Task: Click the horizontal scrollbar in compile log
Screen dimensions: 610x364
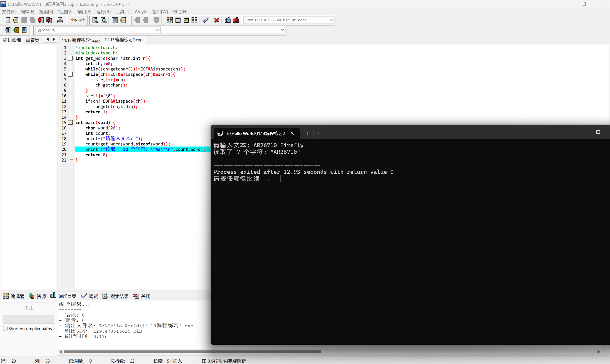Action: coord(192,352)
